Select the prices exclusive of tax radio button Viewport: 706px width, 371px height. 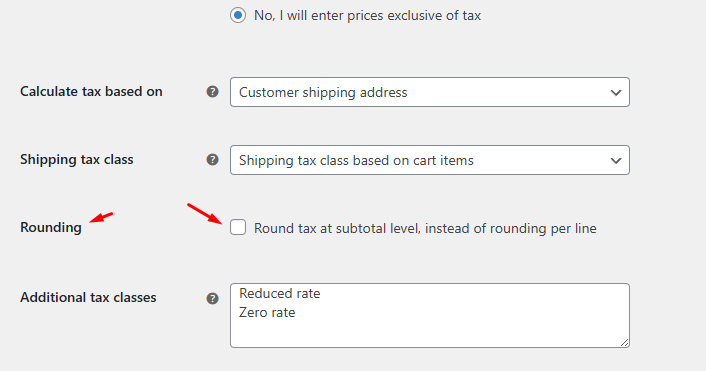tap(238, 15)
